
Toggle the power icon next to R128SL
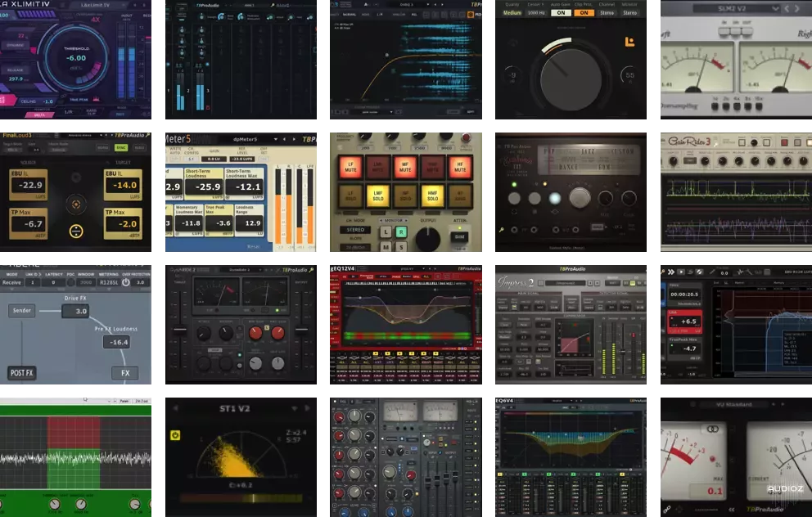(126, 282)
